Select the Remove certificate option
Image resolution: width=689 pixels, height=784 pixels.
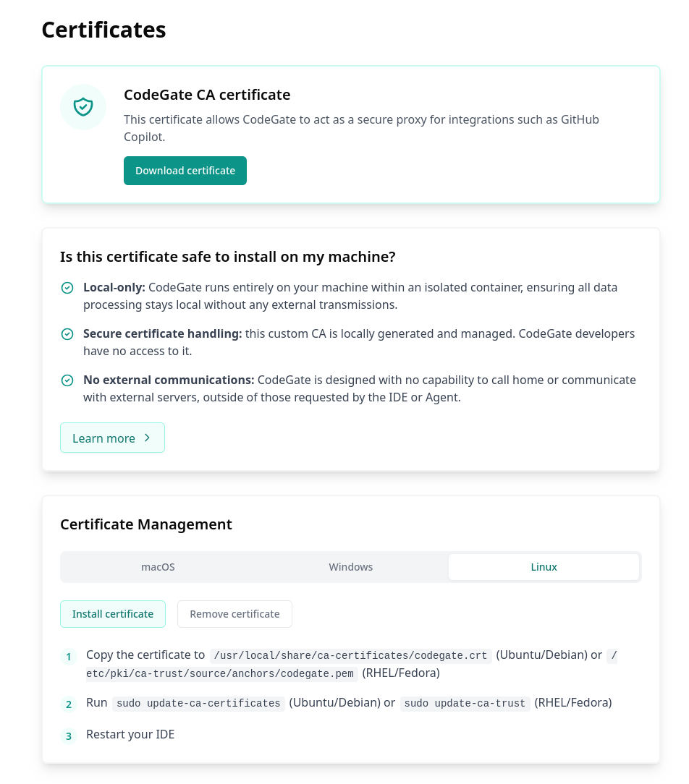[234, 613]
